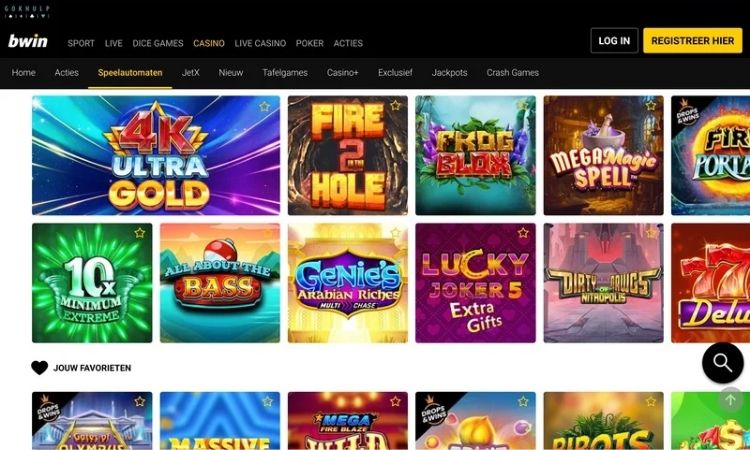Open the search magnifier button
This screenshot has width=750, height=450.
click(x=722, y=363)
